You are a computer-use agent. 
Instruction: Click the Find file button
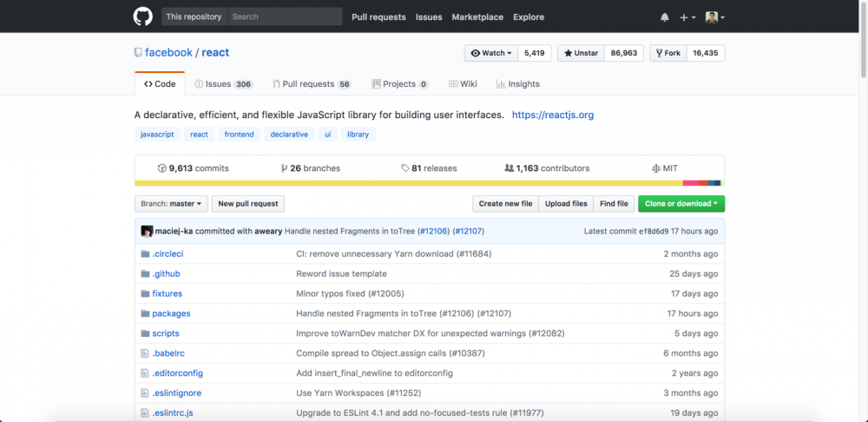[614, 204]
